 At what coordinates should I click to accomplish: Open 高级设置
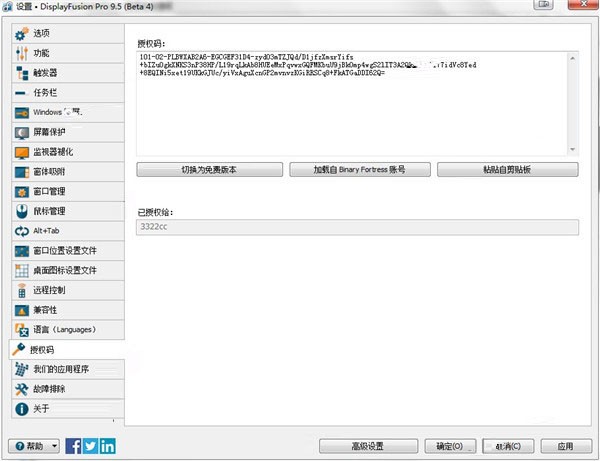[x=368, y=446]
